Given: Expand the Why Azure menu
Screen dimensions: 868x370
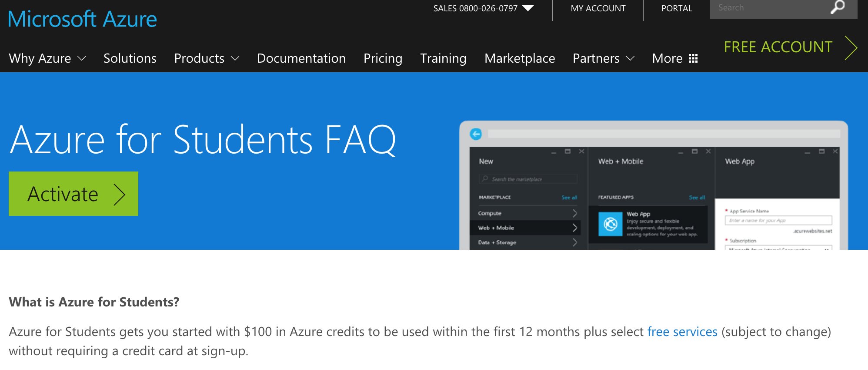Looking at the screenshot, I should [x=47, y=58].
